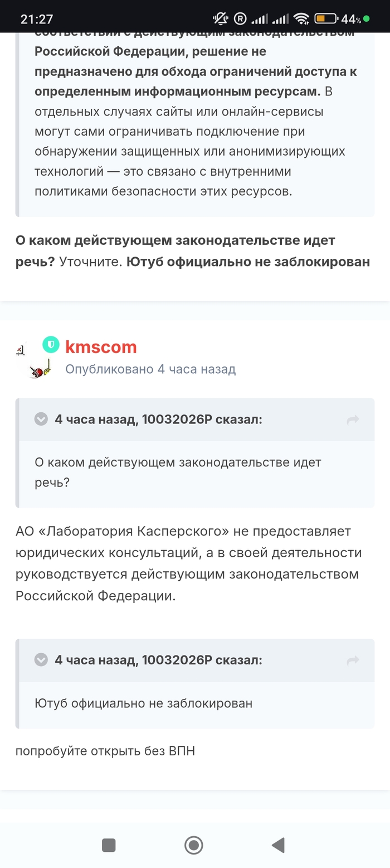Tap quoted text "Ютуб официально не заблокирован"
Image resolution: width=390 pixels, height=868 pixels.
pyautogui.click(x=144, y=703)
